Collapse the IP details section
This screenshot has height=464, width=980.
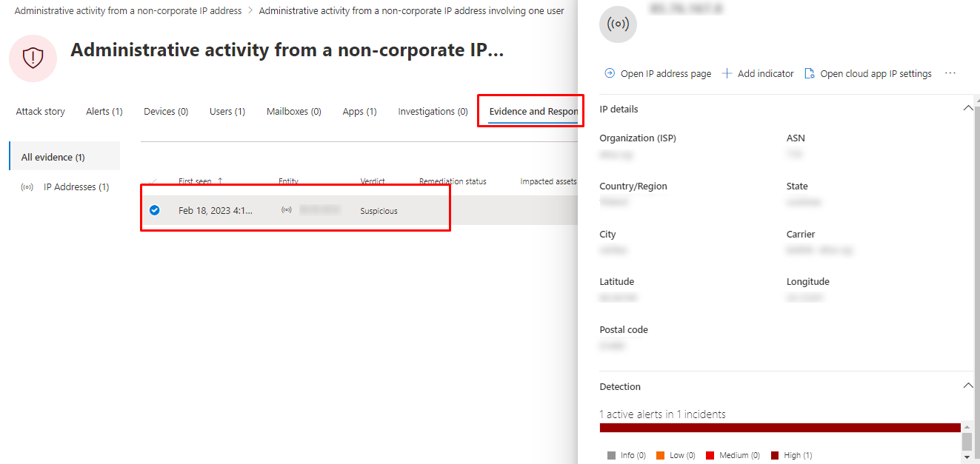tap(967, 109)
